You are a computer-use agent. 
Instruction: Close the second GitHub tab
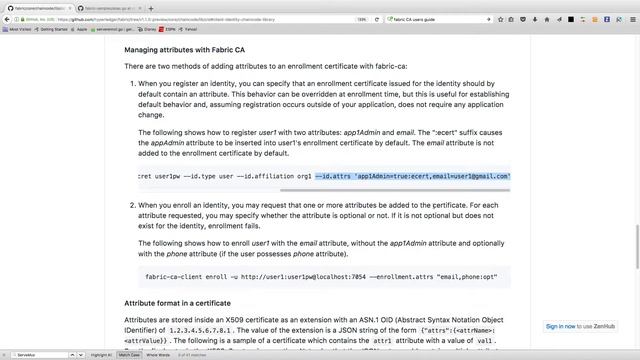click(140, 8)
